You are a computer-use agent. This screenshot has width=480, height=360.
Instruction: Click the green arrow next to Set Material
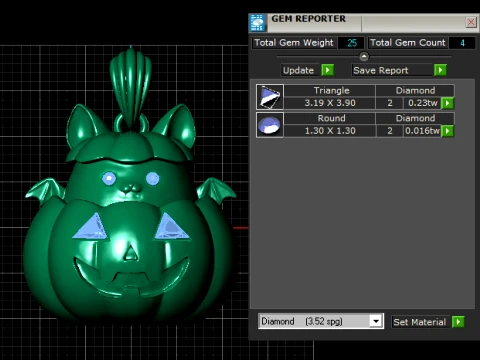click(458, 322)
